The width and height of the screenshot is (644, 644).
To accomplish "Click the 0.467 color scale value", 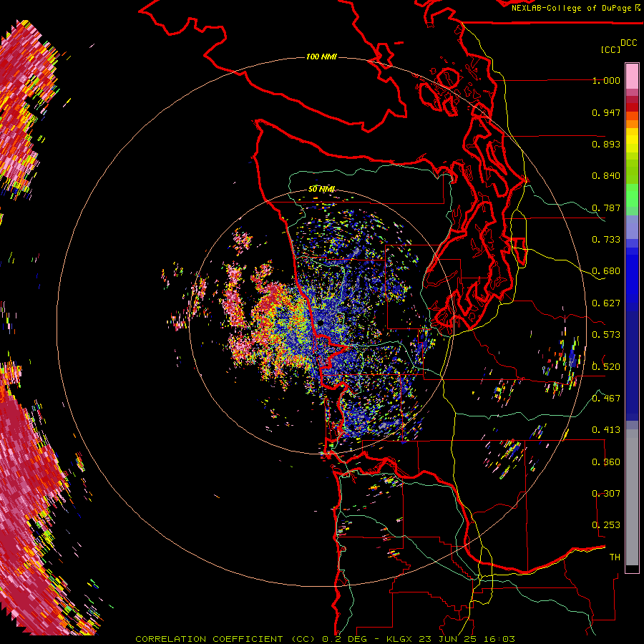I will pos(606,399).
